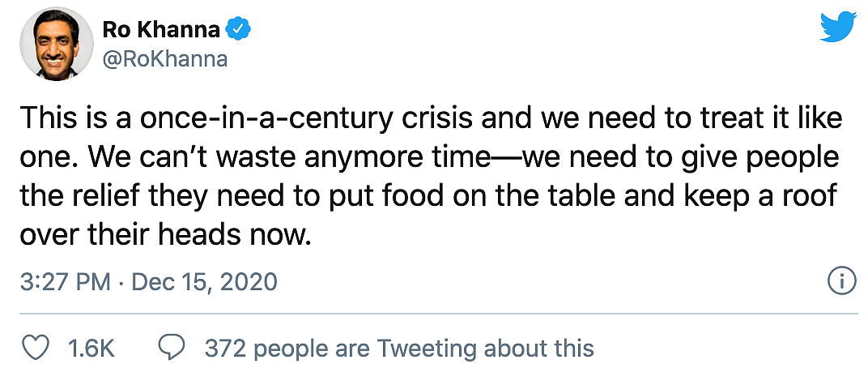This screenshot has height=368, width=868.
Task: Like the tweet with the heart icon
Action: coord(35,348)
